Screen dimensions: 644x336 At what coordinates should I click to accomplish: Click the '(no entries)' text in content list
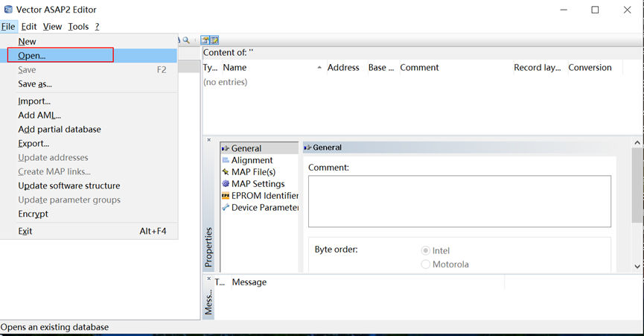pos(226,82)
